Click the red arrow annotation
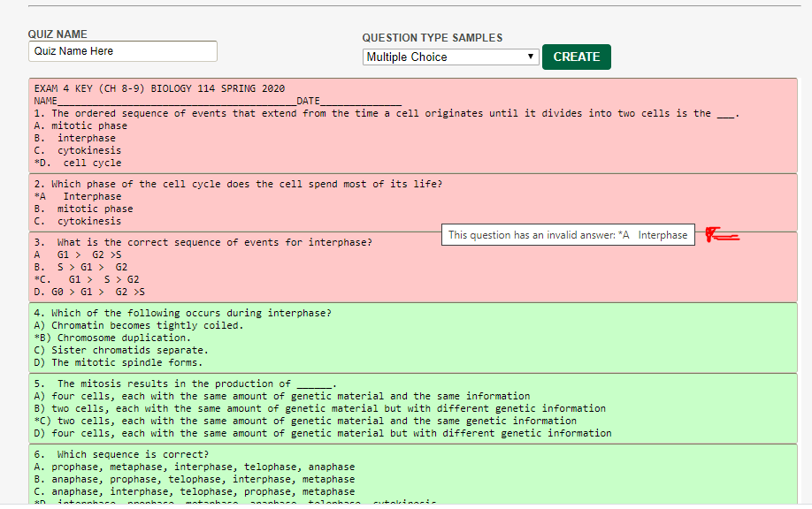The width and height of the screenshot is (812, 509). 721,234
